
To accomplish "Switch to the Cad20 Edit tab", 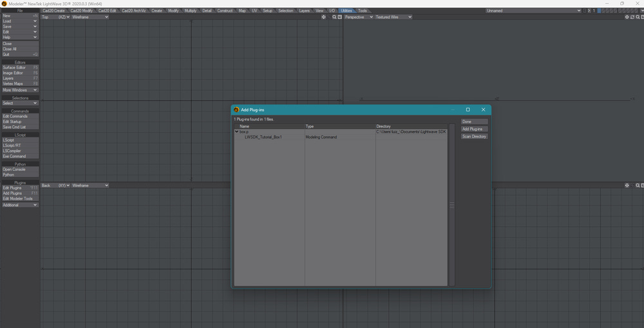I will point(107,11).
